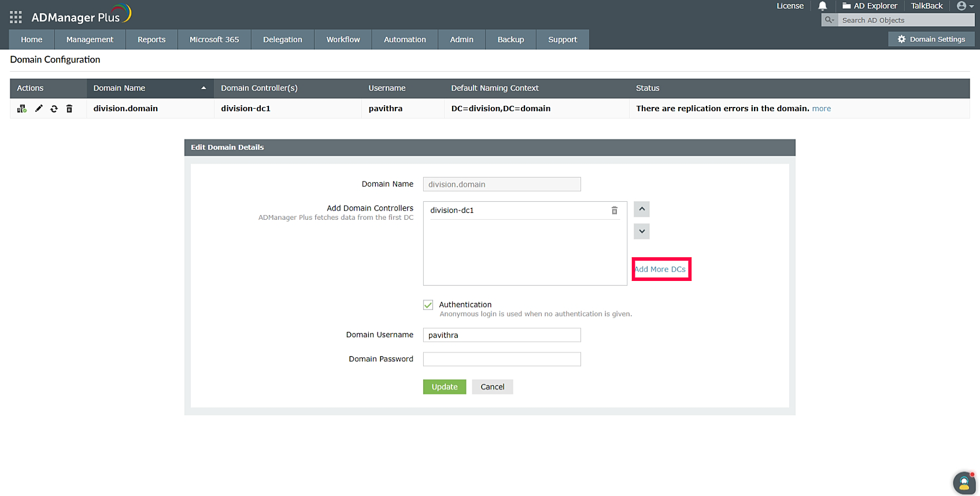The width and height of the screenshot is (980, 496).
Task: Click the pencil edit icon for division.domain
Action: (x=39, y=109)
